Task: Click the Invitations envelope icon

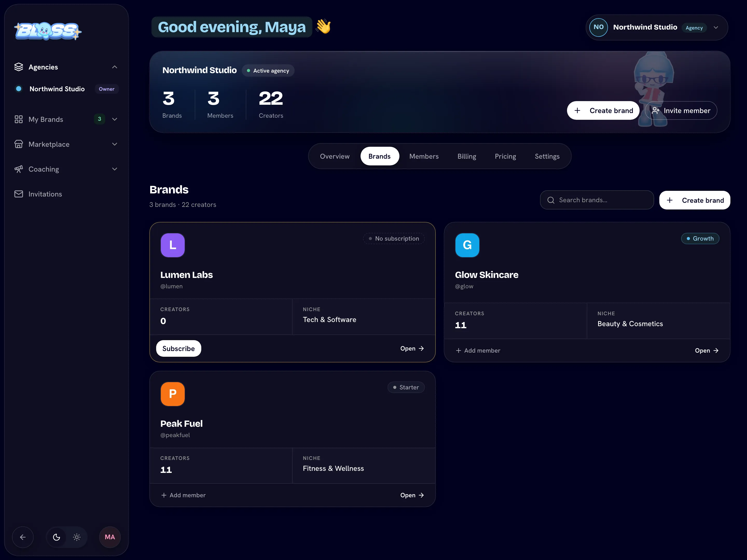Action: [19, 194]
